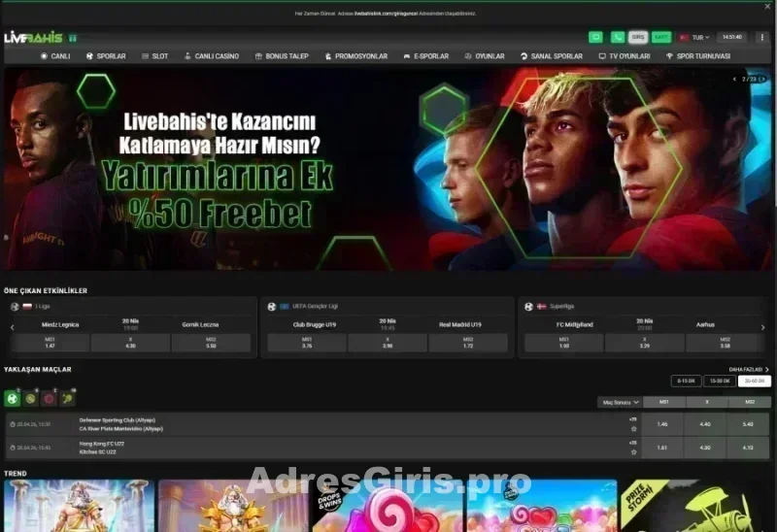777x532 pixels.
Task: Click the Livebahis logo
Action: [x=33, y=38]
